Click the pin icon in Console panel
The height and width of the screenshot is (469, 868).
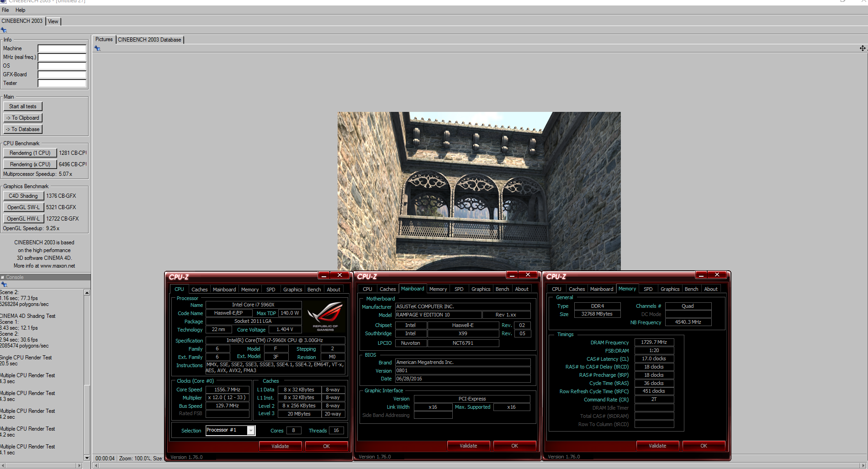pyautogui.click(x=4, y=285)
